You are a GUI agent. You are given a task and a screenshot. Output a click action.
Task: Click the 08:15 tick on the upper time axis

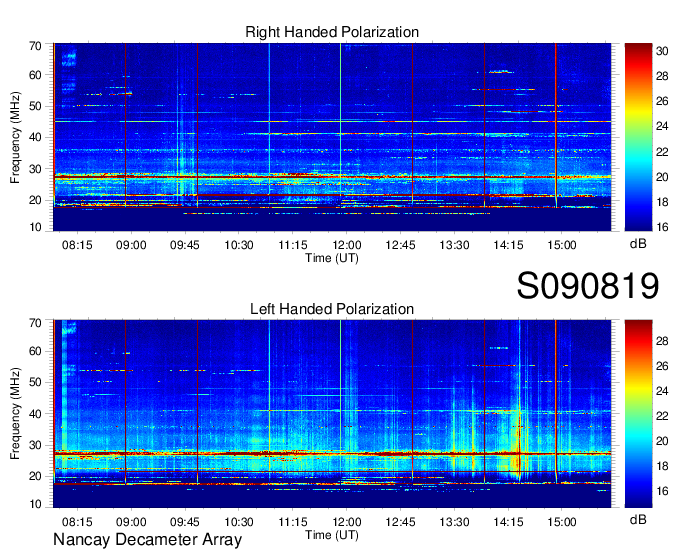[x=77, y=245]
